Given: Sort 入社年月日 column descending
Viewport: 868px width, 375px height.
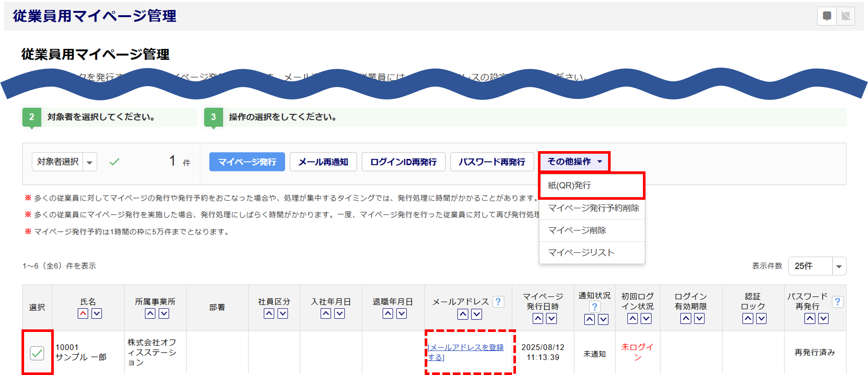Looking at the screenshot, I should [x=340, y=314].
